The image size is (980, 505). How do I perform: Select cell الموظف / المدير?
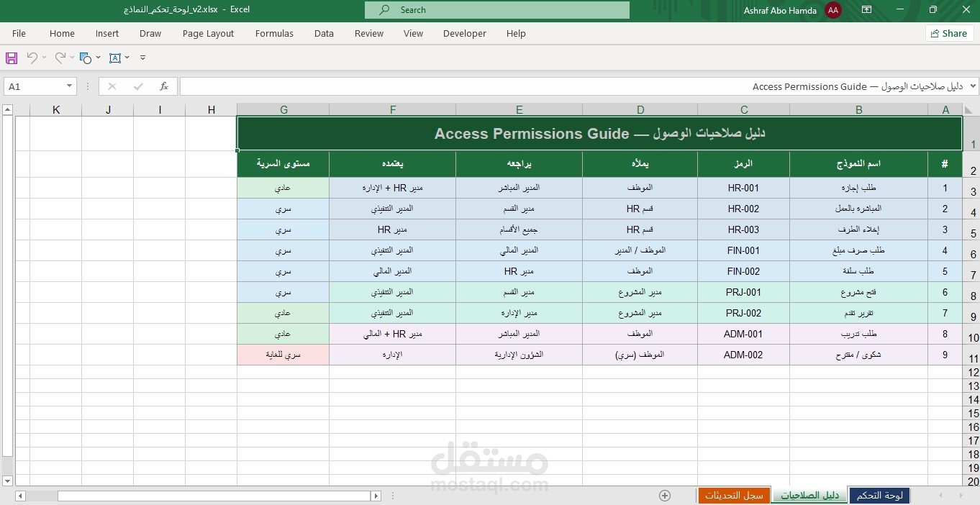(640, 250)
